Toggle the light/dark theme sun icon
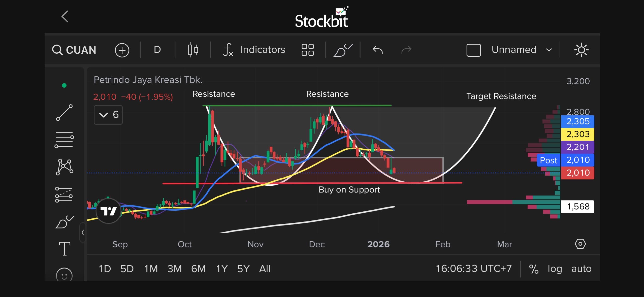Image resolution: width=644 pixels, height=297 pixels. click(x=581, y=50)
